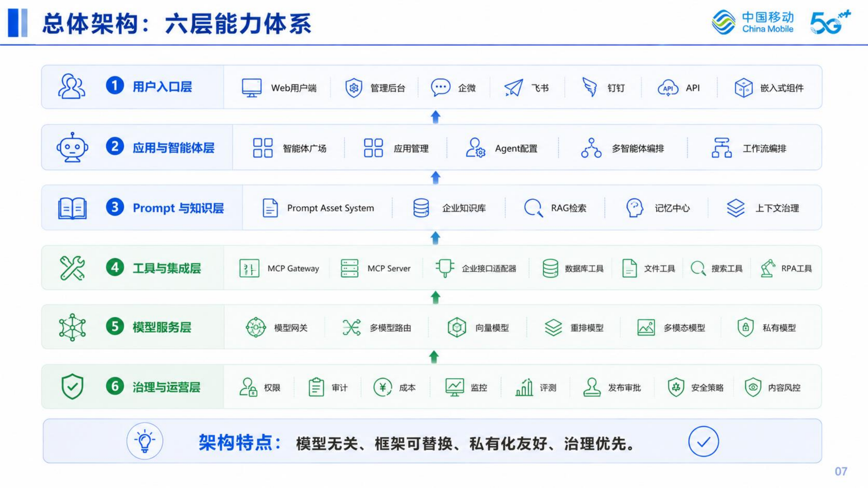868x488 pixels.
Task: Click the RAG检索 magnifier icon
Action: pos(533,208)
